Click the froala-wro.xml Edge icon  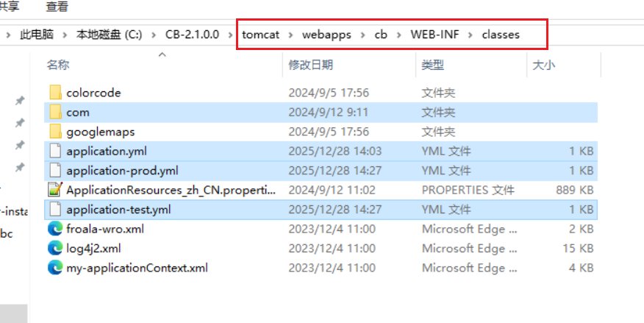point(55,229)
